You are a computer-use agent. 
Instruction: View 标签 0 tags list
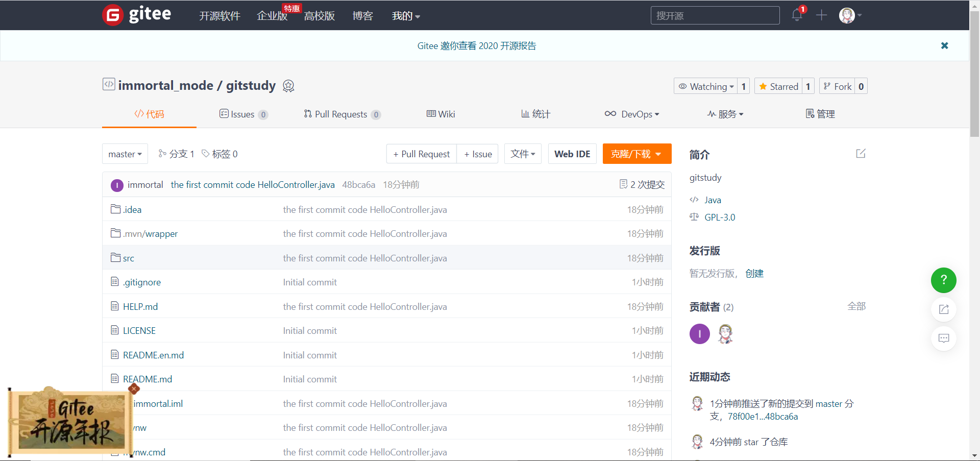(219, 154)
